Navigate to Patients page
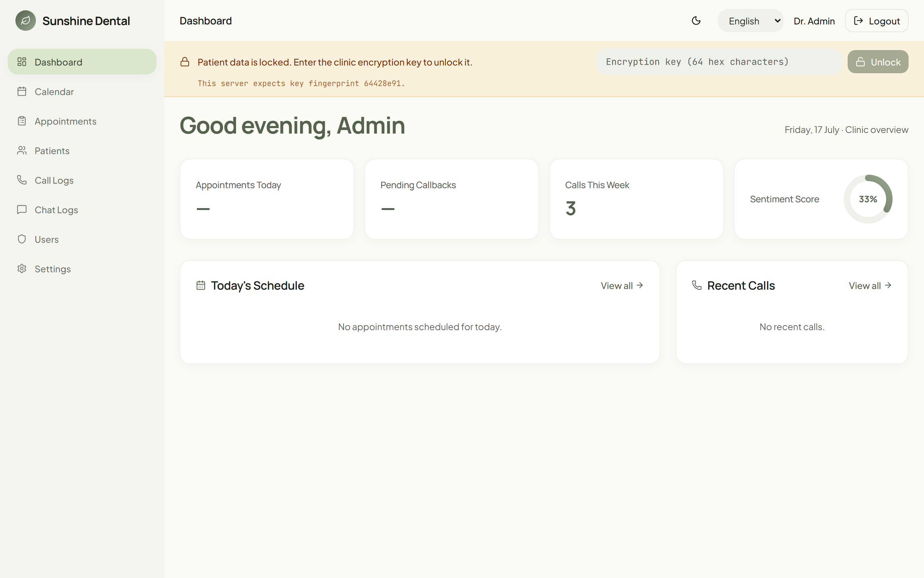This screenshot has height=578, width=924. [x=52, y=151]
